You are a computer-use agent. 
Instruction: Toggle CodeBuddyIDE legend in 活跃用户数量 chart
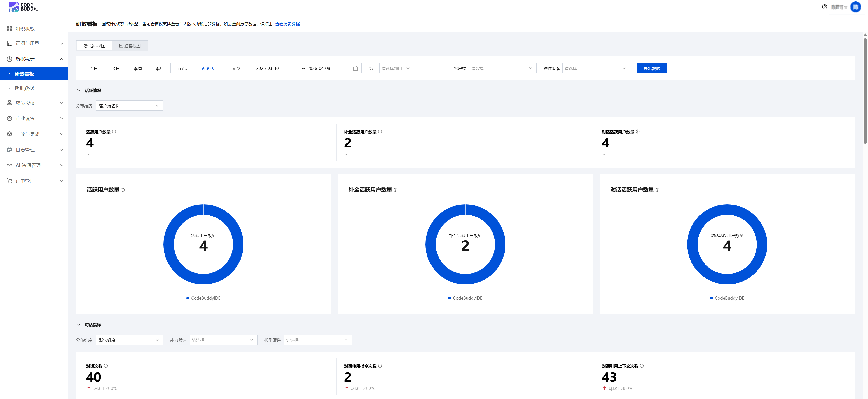click(203, 298)
